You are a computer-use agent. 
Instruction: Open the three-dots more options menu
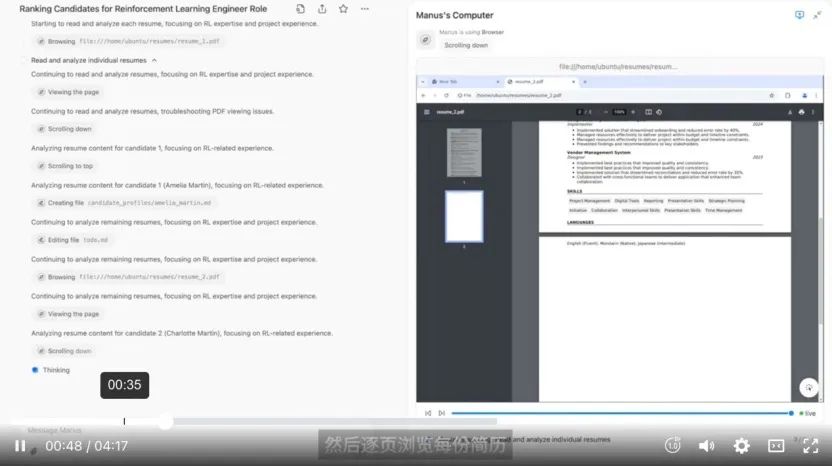point(365,8)
